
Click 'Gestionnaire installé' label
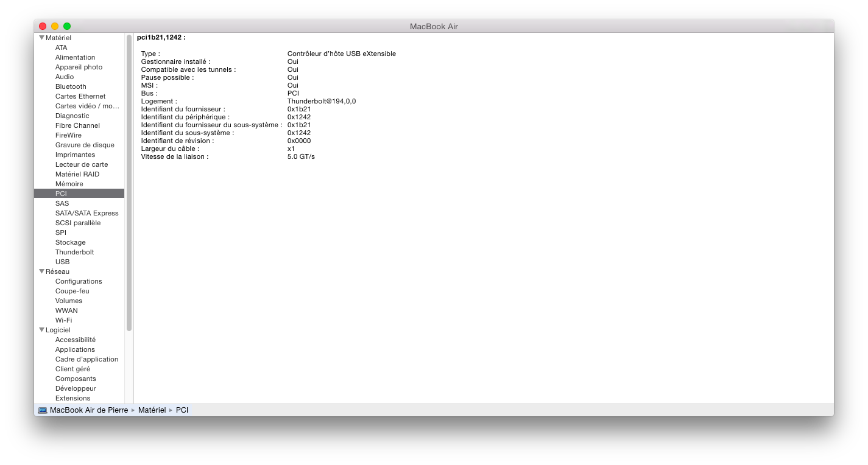point(176,61)
